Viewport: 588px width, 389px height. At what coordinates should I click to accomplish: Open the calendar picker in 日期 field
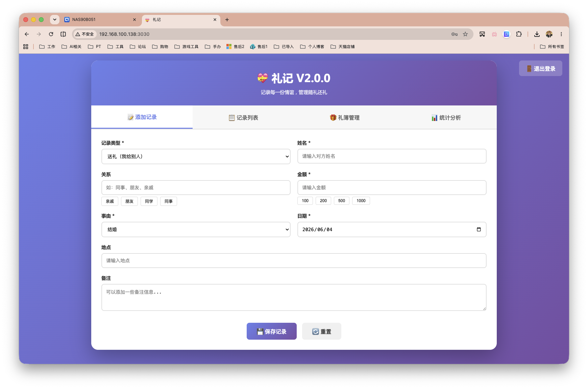pos(479,229)
